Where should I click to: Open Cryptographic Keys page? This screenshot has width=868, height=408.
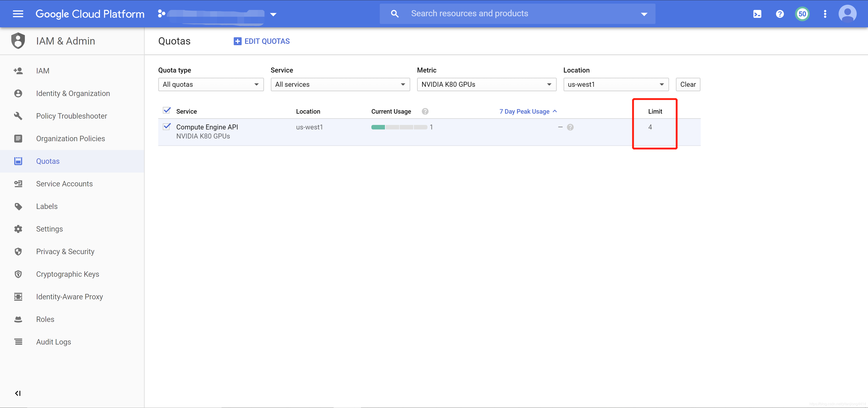(x=72, y=274)
